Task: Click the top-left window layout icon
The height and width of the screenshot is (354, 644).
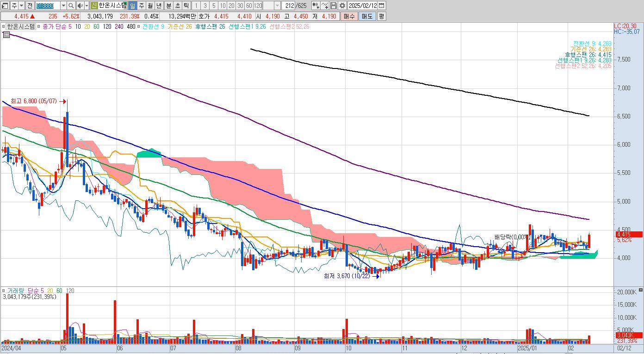Action: [x=5, y=6]
